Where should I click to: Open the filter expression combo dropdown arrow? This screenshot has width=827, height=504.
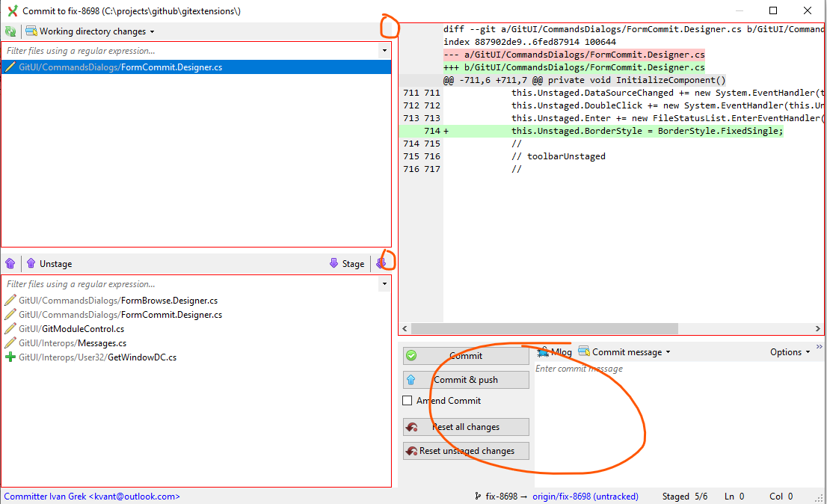pos(384,50)
